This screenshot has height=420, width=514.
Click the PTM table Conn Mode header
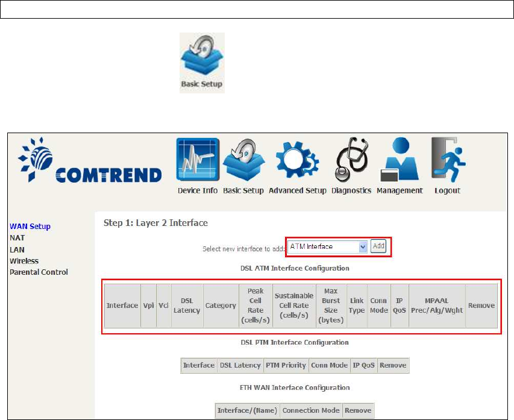(x=330, y=365)
